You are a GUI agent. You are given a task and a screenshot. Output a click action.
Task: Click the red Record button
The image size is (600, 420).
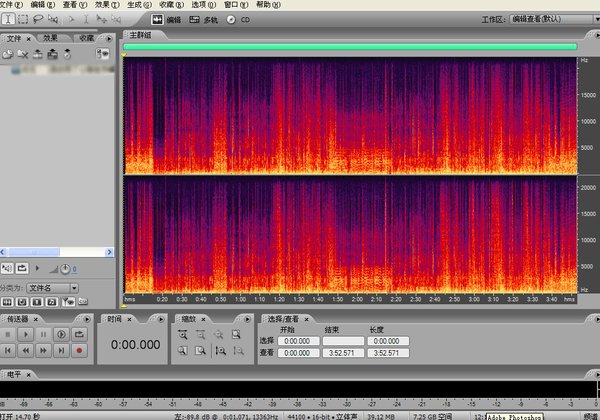79,350
